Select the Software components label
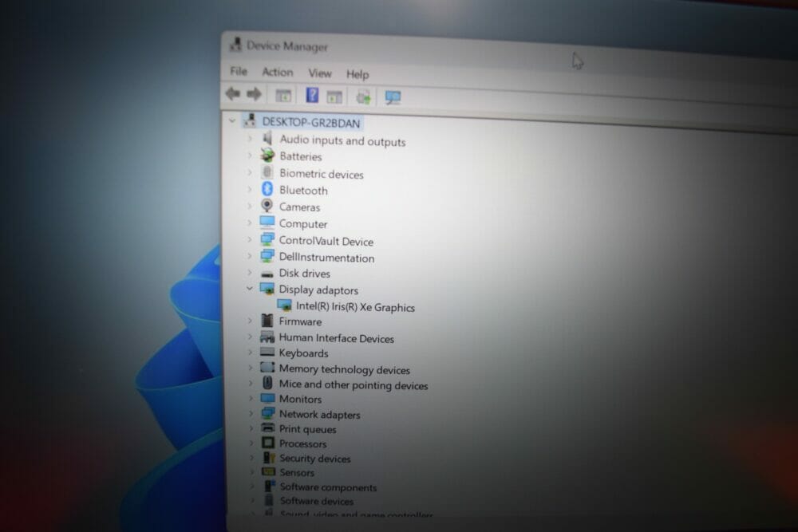The width and height of the screenshot is (798, 532). point(328,487)
